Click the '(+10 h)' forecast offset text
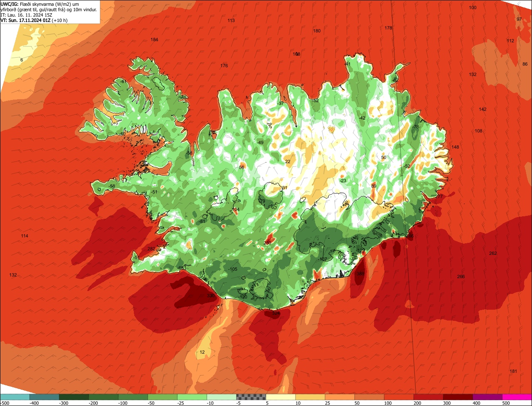Image resolution: width=532 pixels, height=406 pixels. [60, 20]
